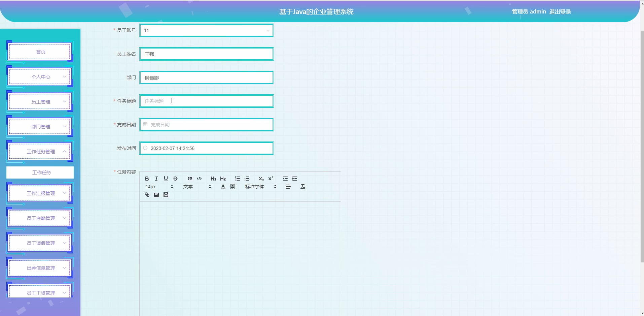Create a bulleted list
The width and height of the screenshot is (644, 316).
click(x=247, y=179)
